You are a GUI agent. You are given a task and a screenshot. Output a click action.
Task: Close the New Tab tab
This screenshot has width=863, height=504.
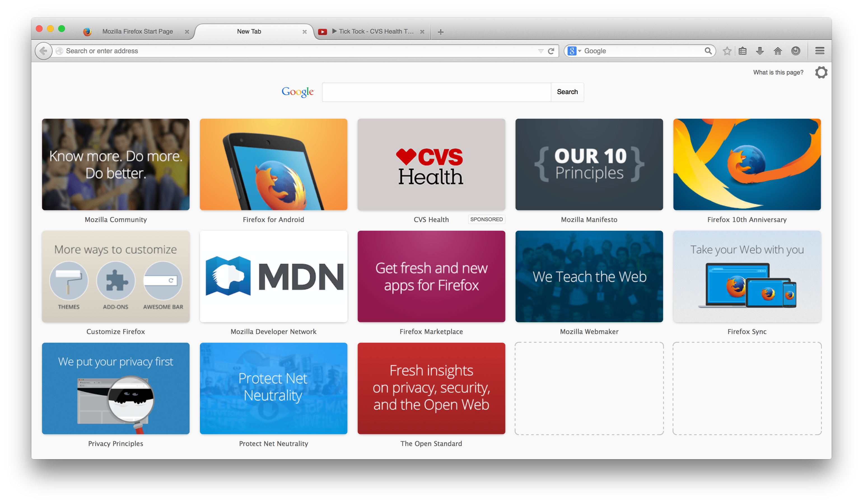(304, 32)
